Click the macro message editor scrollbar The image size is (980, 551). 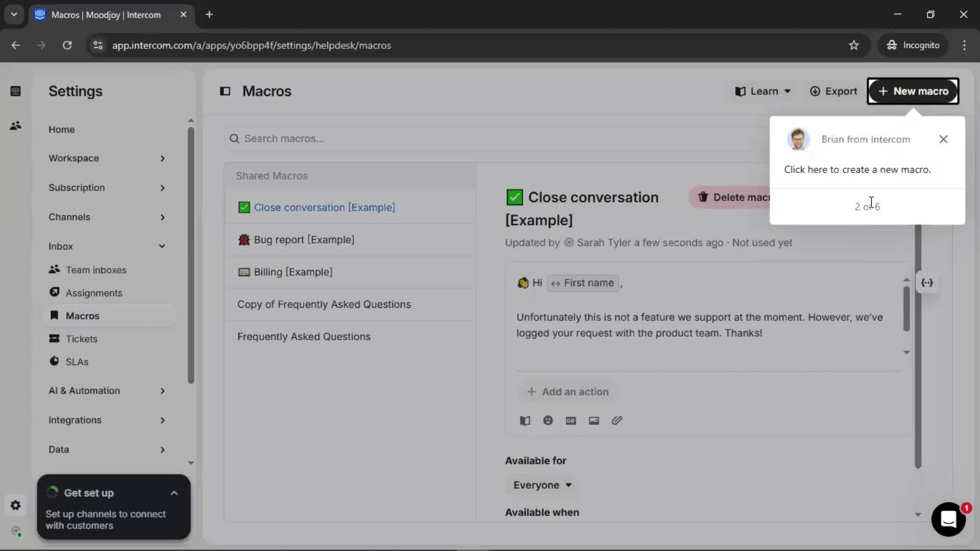906,309
